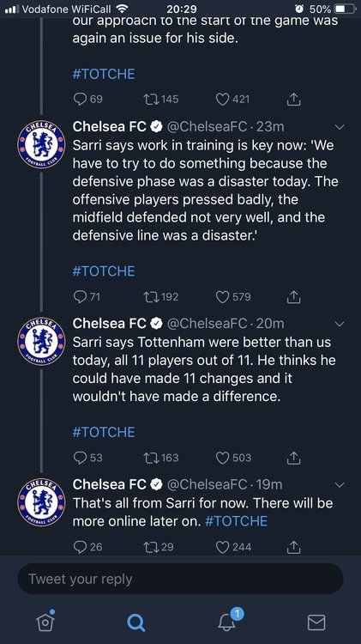
Task: Open the Messages envelope tab
Action: 316,623
